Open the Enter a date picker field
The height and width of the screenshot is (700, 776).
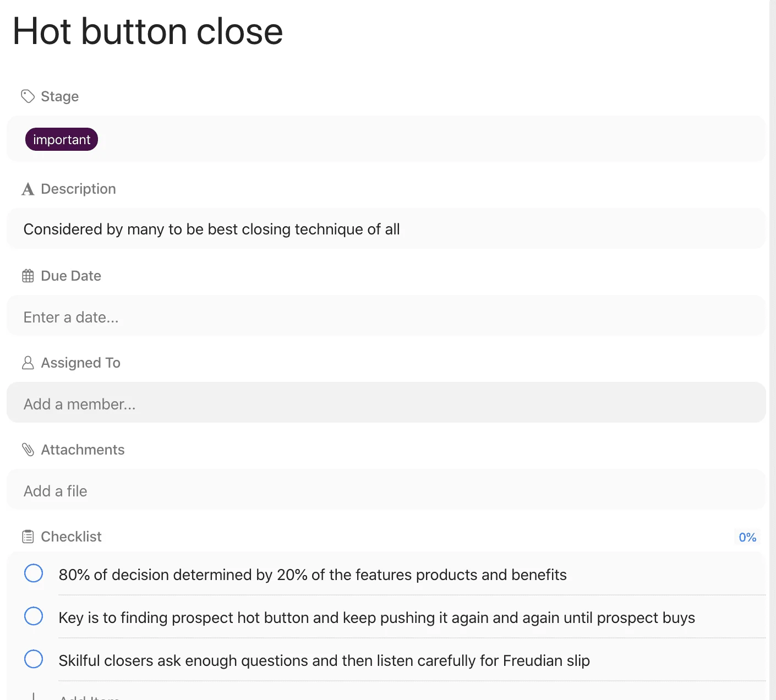point(386,316)
